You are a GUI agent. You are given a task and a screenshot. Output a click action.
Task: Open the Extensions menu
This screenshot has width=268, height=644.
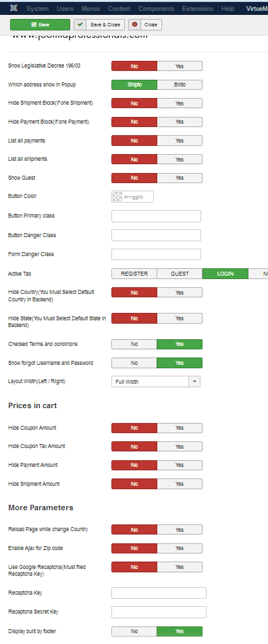coord(197,9)
